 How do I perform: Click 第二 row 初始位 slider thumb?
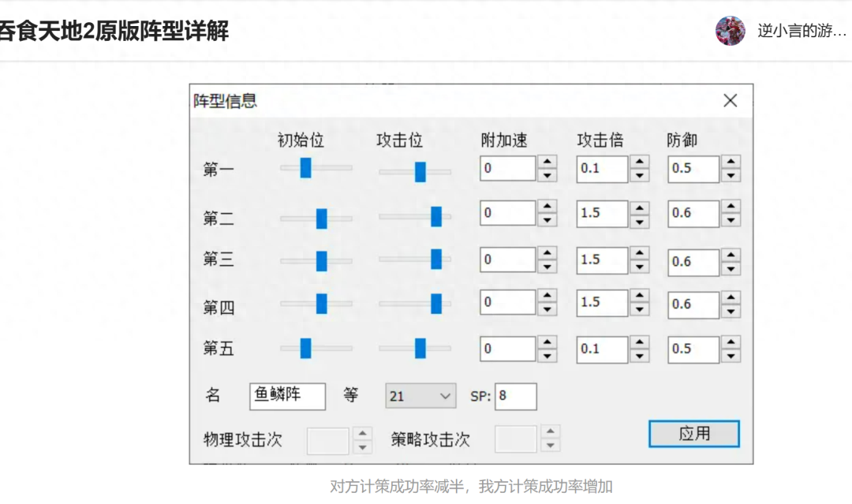[322, 218]
